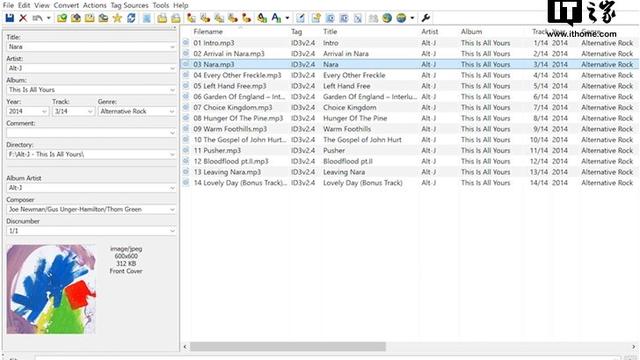Click the star Favorites icon in toolbar
Viewport: 640px width, 360px height.
pos(117,18)
